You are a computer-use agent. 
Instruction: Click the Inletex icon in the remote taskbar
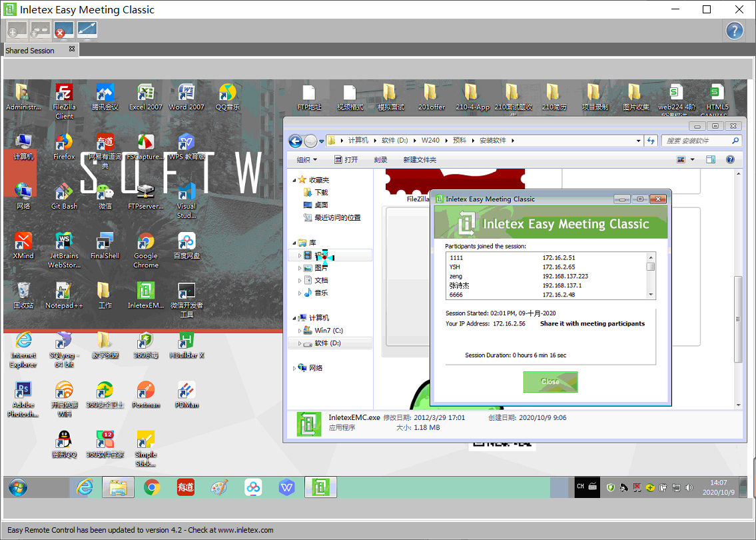tap(320, 487)
